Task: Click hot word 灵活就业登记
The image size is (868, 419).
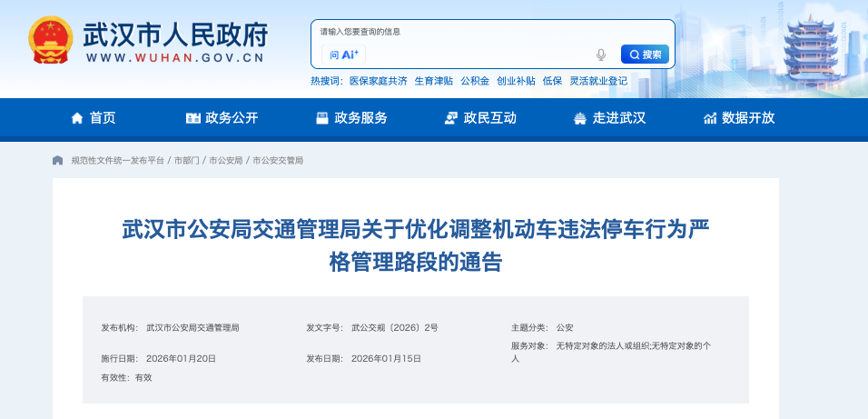Action: (x=598, y=81)
